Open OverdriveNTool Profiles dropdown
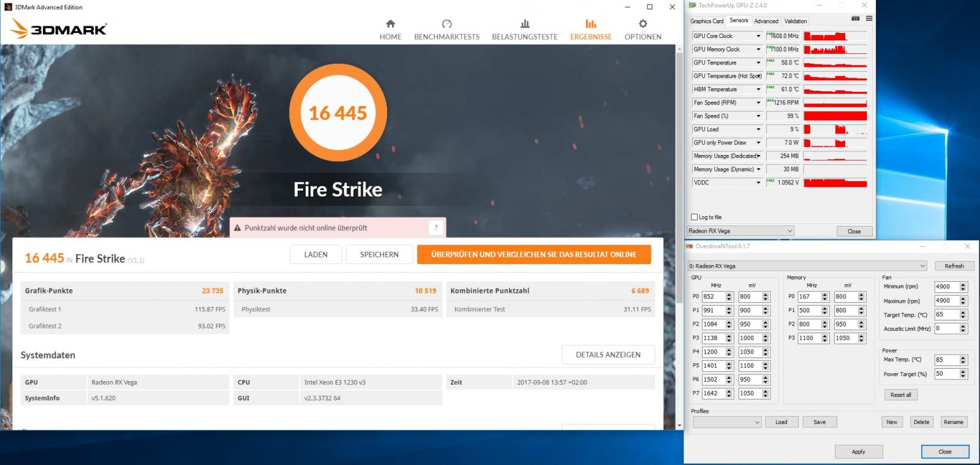 coord(726,422)
